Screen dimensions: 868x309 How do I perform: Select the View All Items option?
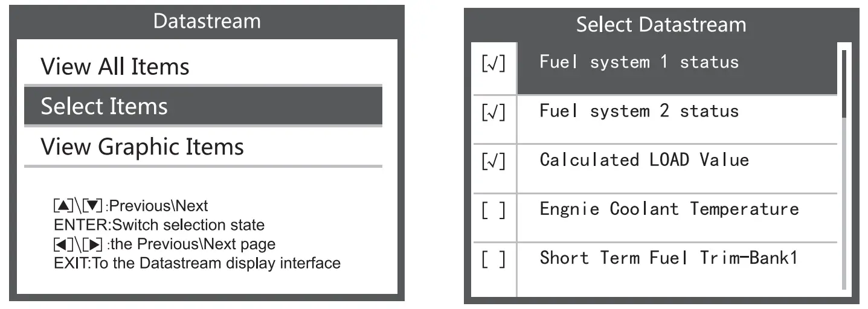coord(115,66)
